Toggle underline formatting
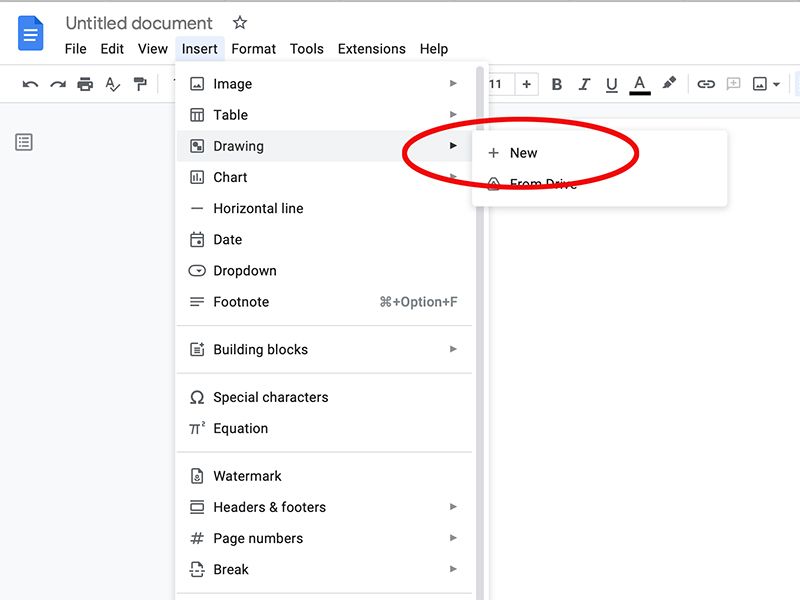Image resolution: width=800 pixels, height=600 pixels. pyautogui.click(x=611, y=84)
